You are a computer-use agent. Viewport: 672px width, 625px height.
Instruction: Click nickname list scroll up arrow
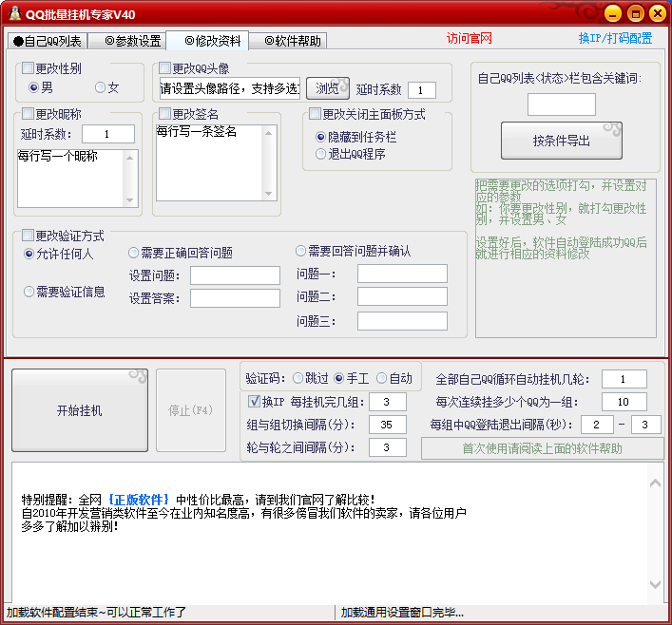click(x=130, y=158)
